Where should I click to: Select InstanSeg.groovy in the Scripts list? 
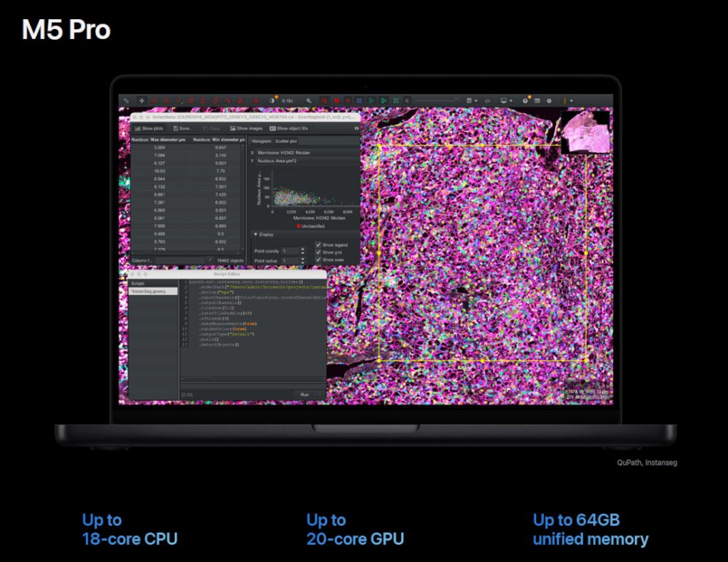(x=152, y=291)
